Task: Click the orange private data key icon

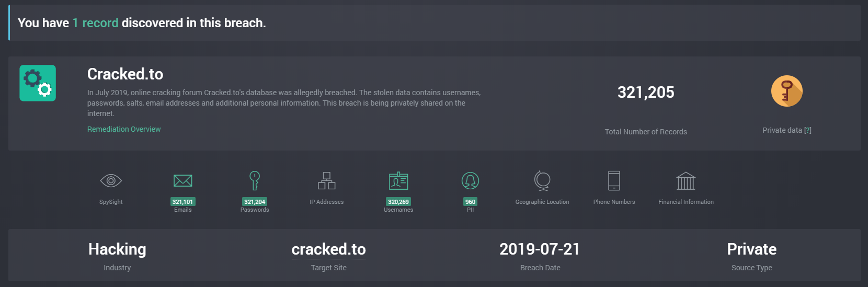Action: (786, 91)
